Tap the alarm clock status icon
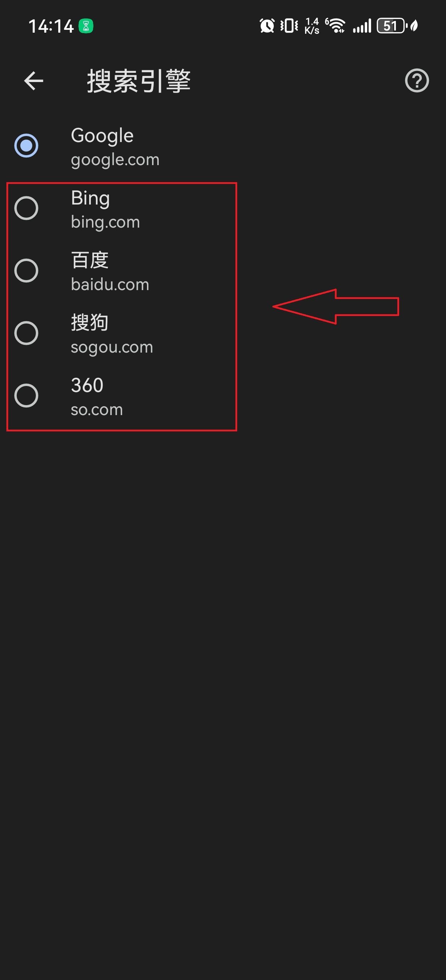446x980 pixels. [x=267, y=26]
